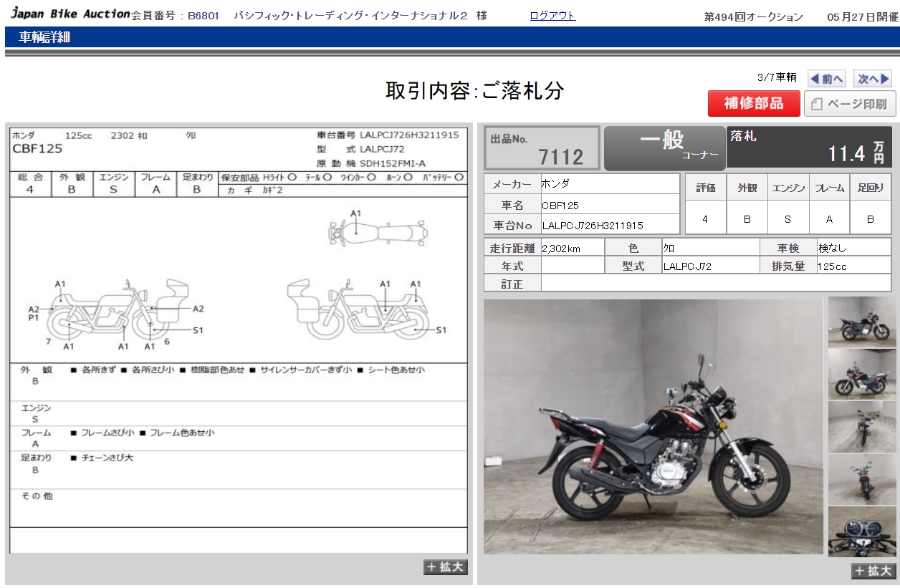Click the 車輌詳細 header bar title

click(44, 38)
